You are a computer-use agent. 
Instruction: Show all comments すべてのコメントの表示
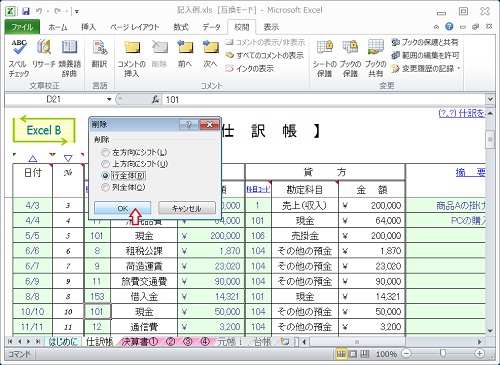pyautogui.click(x=265, y=55)
